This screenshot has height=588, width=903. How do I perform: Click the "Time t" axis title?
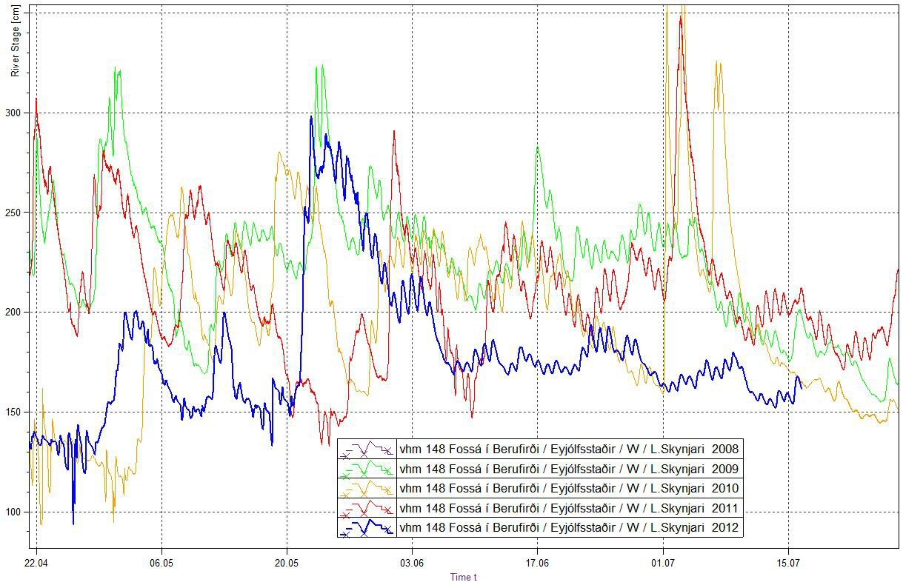click(x=464, y=577)
